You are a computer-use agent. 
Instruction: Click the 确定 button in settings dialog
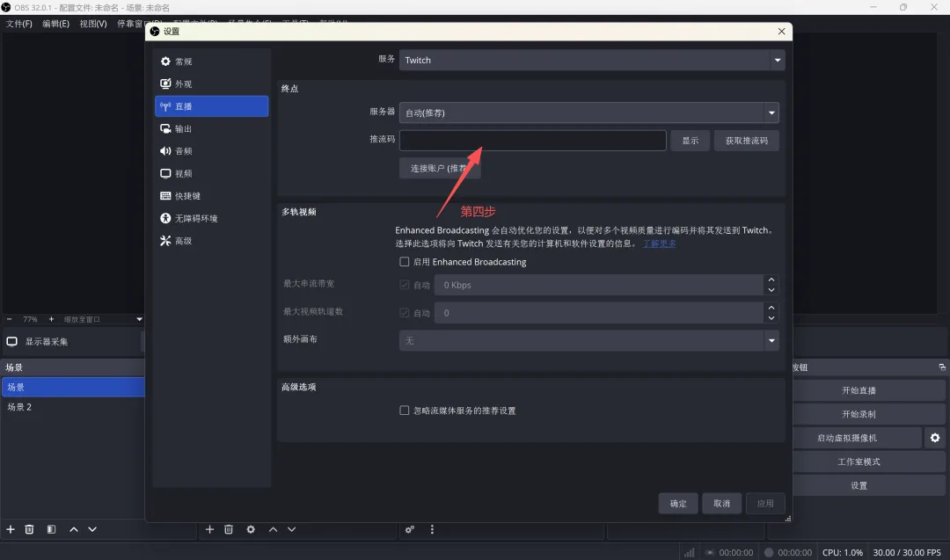coord(678,503)
